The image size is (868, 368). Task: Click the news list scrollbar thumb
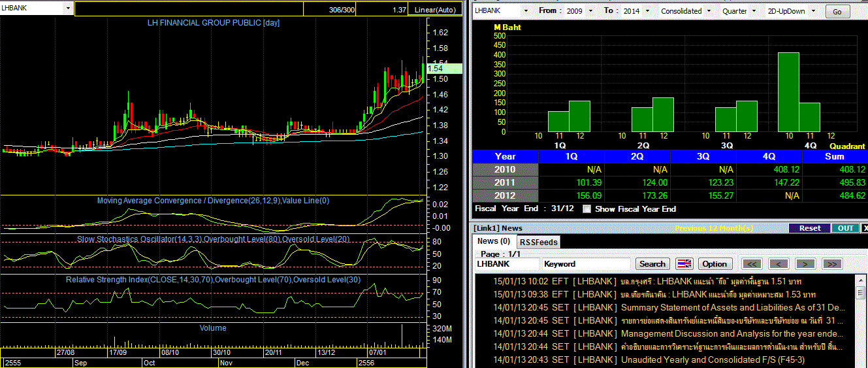click(860, 292)
